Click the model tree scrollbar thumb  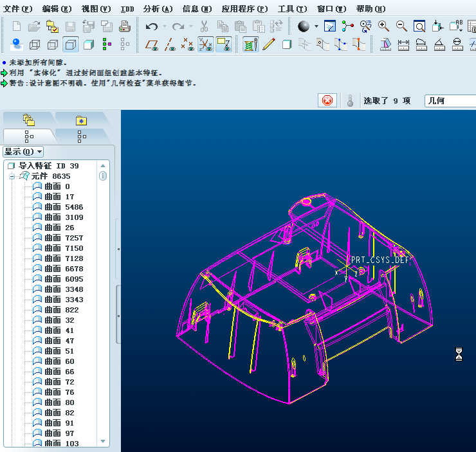coord(103,176)
